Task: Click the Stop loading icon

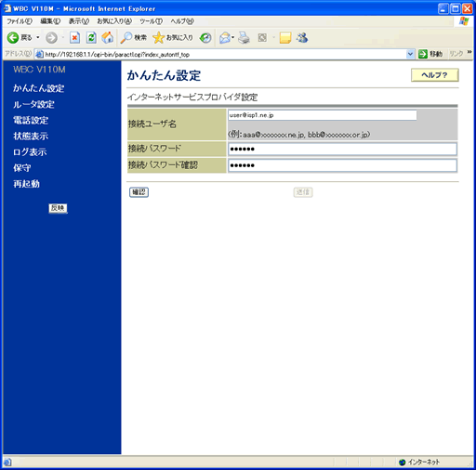Action: pyautogui.click(x=74, y=38)
